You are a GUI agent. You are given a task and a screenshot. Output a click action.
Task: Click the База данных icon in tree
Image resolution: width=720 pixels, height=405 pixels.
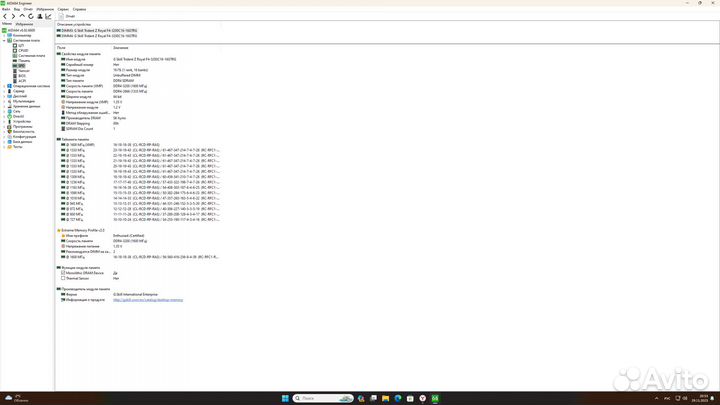pyautogui.click(x=9, y=141)
